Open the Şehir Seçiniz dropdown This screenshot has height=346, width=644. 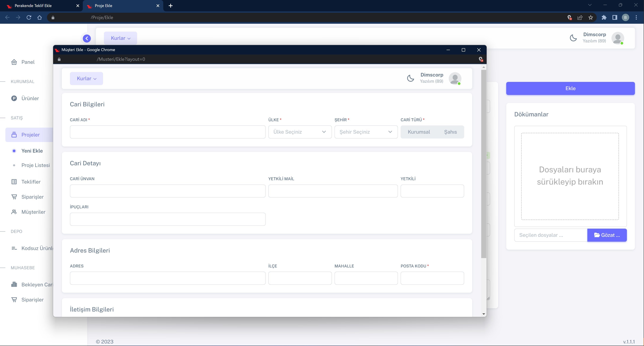[x=366, y=132]
